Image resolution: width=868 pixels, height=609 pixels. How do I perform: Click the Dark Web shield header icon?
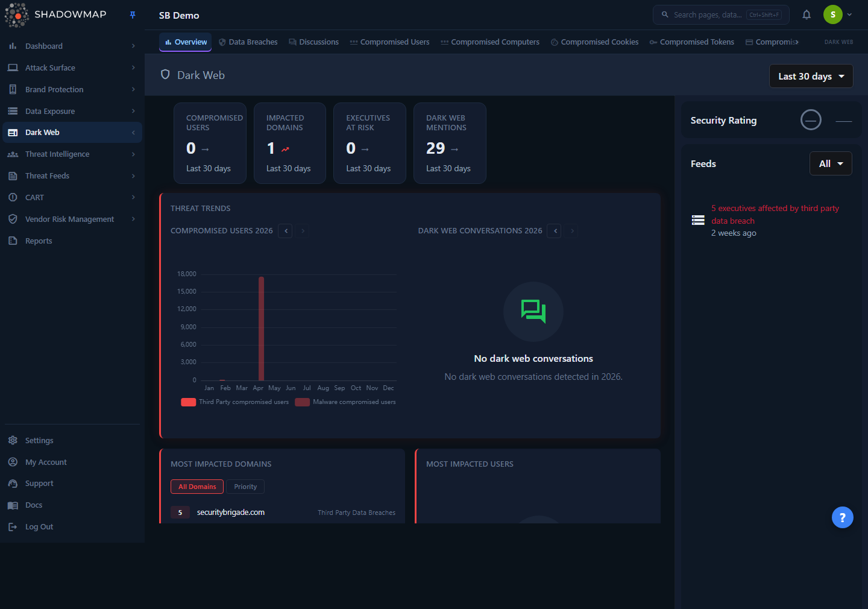(x=165, y=75)
